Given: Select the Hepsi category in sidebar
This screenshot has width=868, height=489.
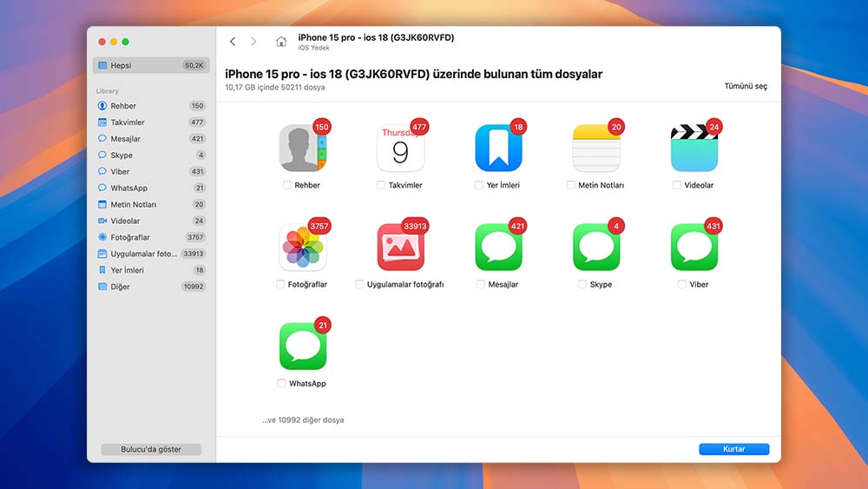Looking at the screenshot, I should [x=151, y=65].
